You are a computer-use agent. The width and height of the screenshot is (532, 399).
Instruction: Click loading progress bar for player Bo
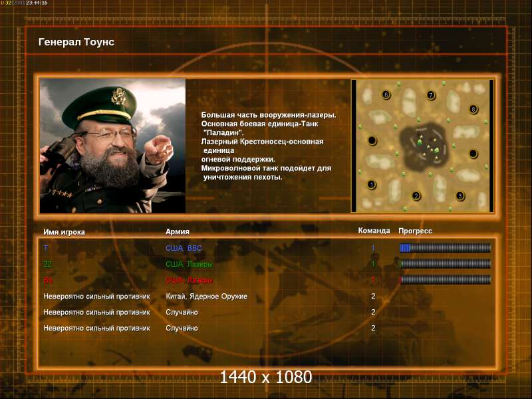445,279
